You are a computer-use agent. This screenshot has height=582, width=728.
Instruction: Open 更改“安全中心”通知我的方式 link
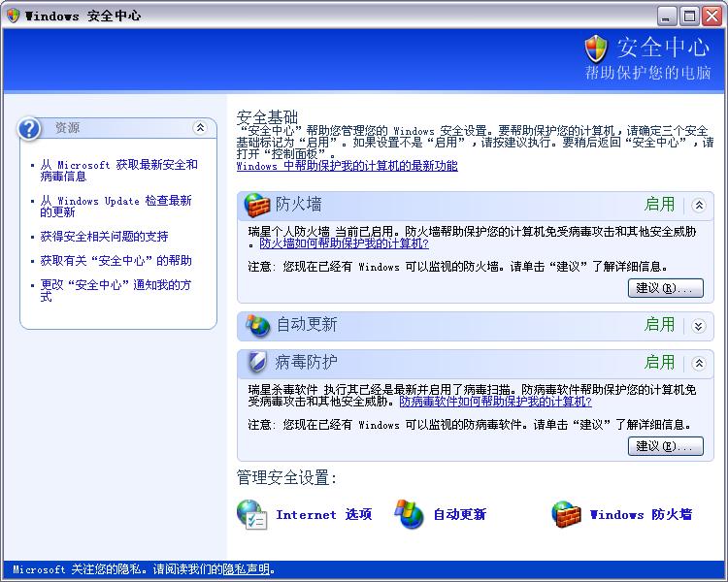tap(116, 291)
